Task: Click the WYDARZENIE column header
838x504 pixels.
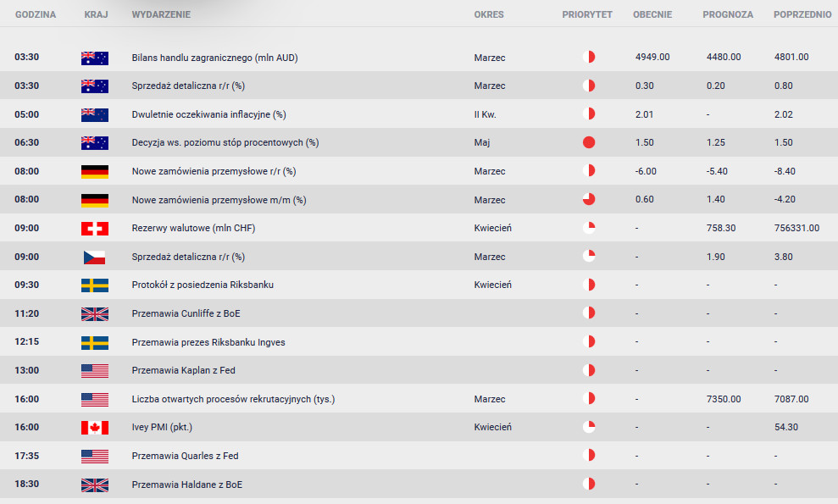Action: tap(161, 15)
